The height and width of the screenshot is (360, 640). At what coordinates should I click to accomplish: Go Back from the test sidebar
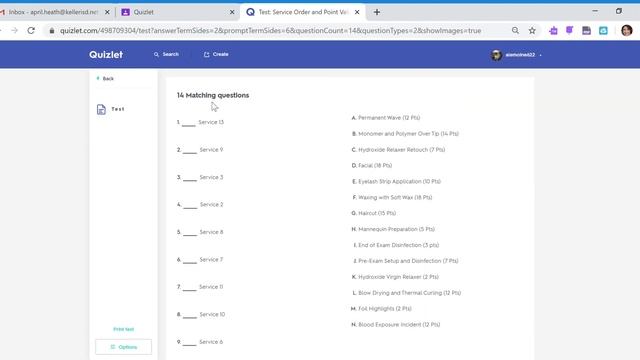105,78
